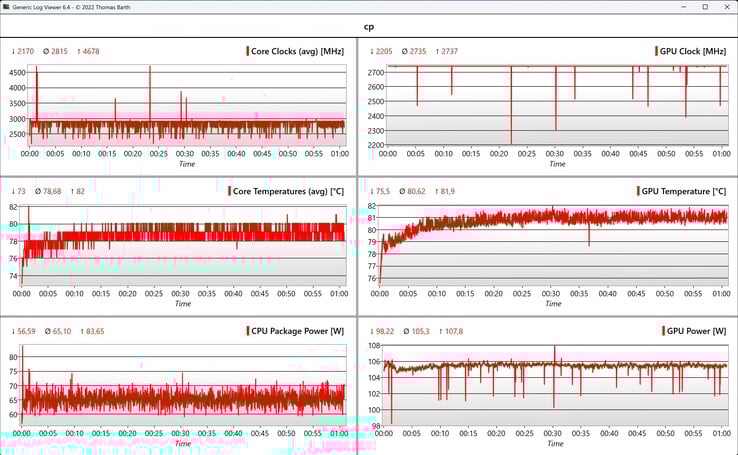Screen dimensions: 738x455
Task: Select the Core Clocks (avg) [MHz] title
Action: (x=299, y=51)
